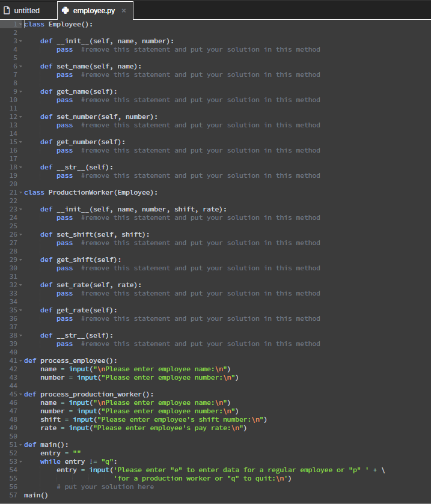Viewport: 431px width, 504px height.
Task: Click 'while entry != "q":' statement
Action: click(79, 461)
